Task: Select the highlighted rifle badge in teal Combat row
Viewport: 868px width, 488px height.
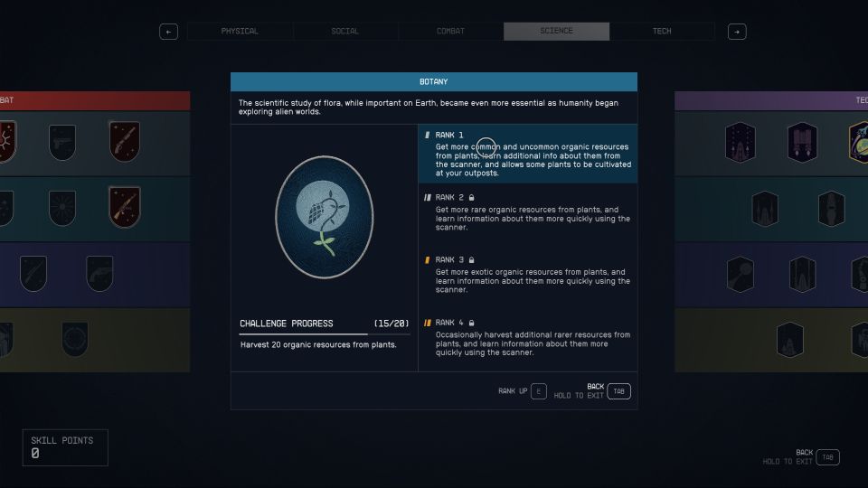Action: point(125,207)
